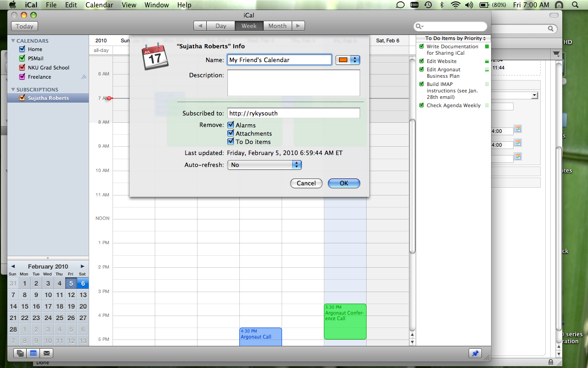Click the Subscribed to URL field
This screenshot has height=368, width=588.
(x=294, y=113)
